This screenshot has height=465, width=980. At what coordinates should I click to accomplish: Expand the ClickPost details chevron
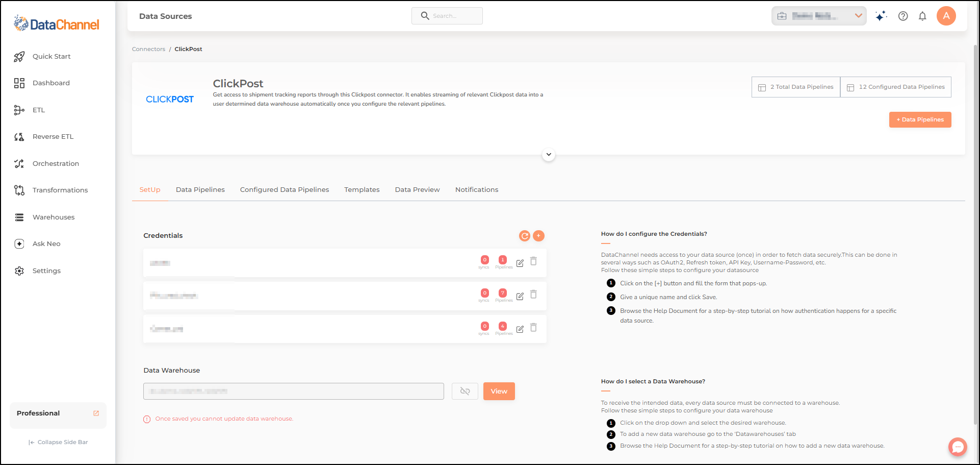point(549,155)
